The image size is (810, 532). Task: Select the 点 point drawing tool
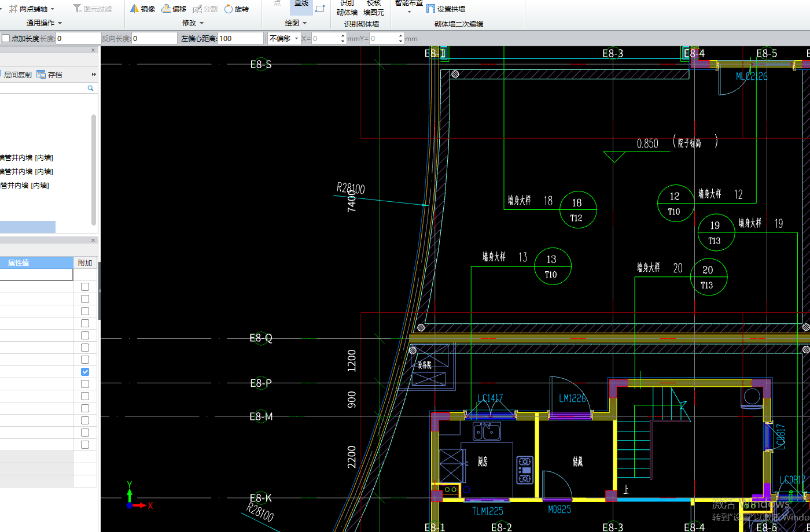click(277, 5)
